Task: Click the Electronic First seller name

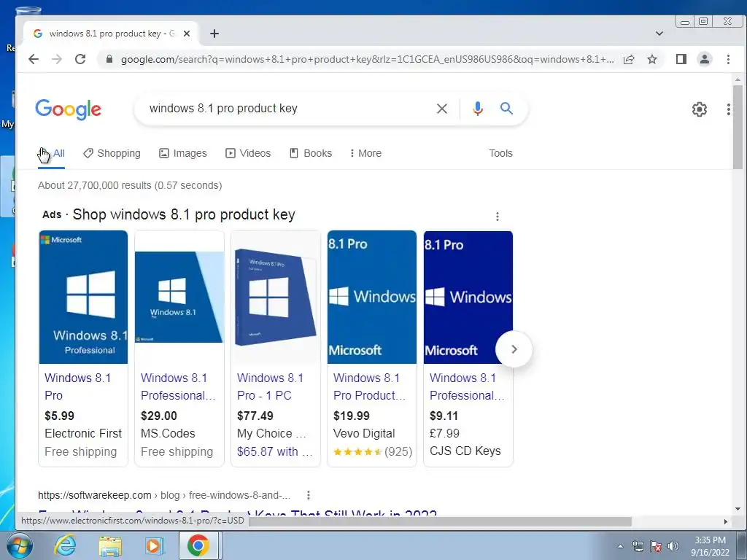Action: [83, 433]
